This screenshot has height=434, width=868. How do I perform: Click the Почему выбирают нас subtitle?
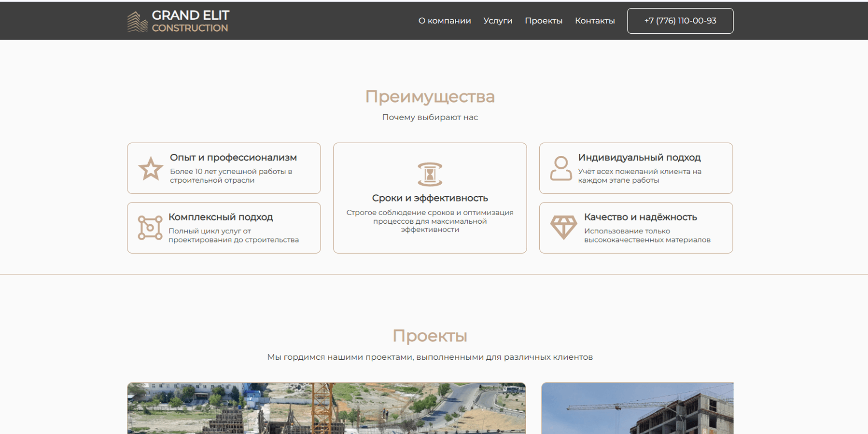[430, 117]
